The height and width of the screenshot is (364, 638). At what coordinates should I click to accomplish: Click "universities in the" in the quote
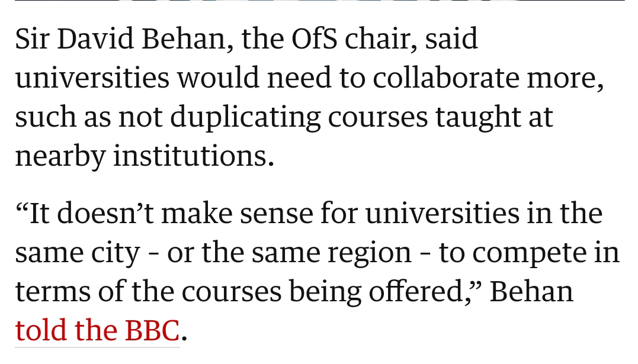[483, 214]
